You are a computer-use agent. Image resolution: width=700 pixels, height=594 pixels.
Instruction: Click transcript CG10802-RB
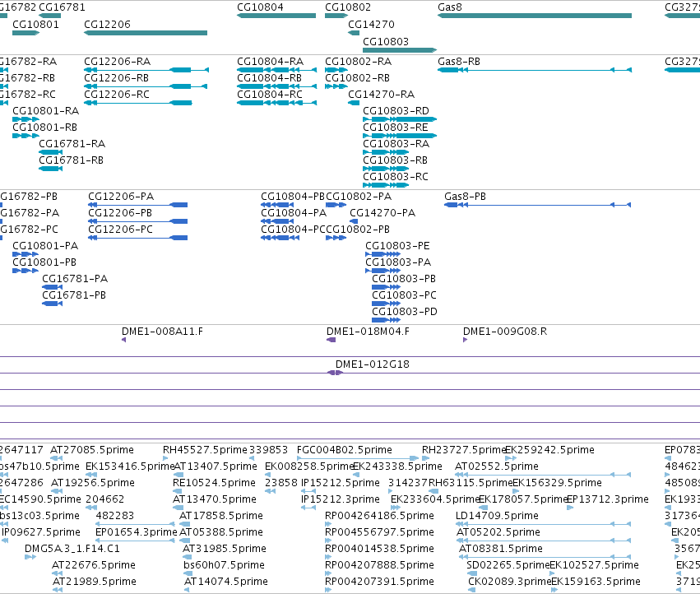click(x=336, y=86)
